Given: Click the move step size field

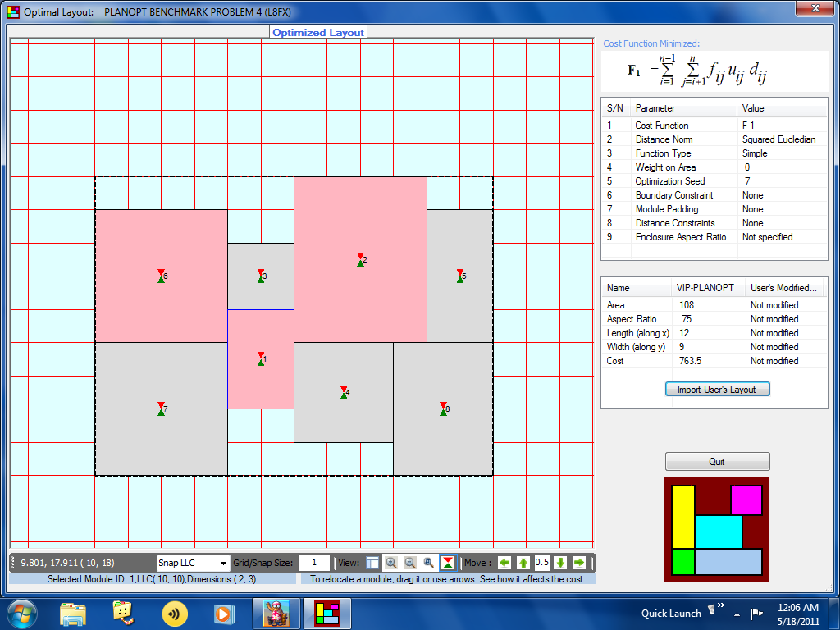Looking at the screenshot, I should coord(541,563).
